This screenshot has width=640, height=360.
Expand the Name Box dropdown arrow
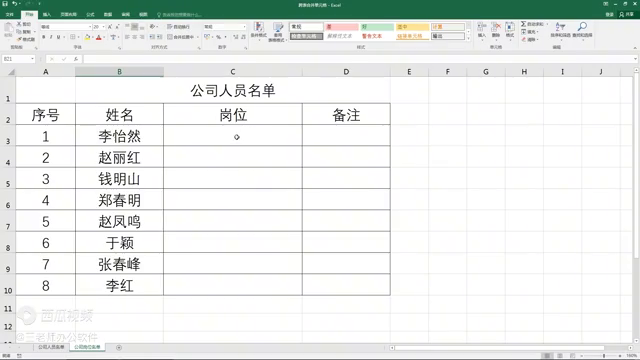coord(32,59)
